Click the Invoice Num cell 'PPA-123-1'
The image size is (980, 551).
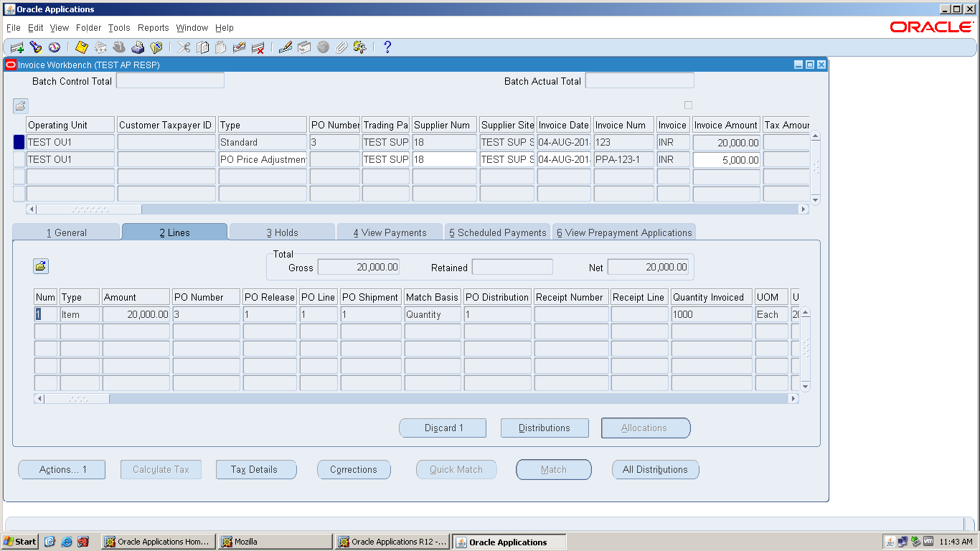pos(623,159)
